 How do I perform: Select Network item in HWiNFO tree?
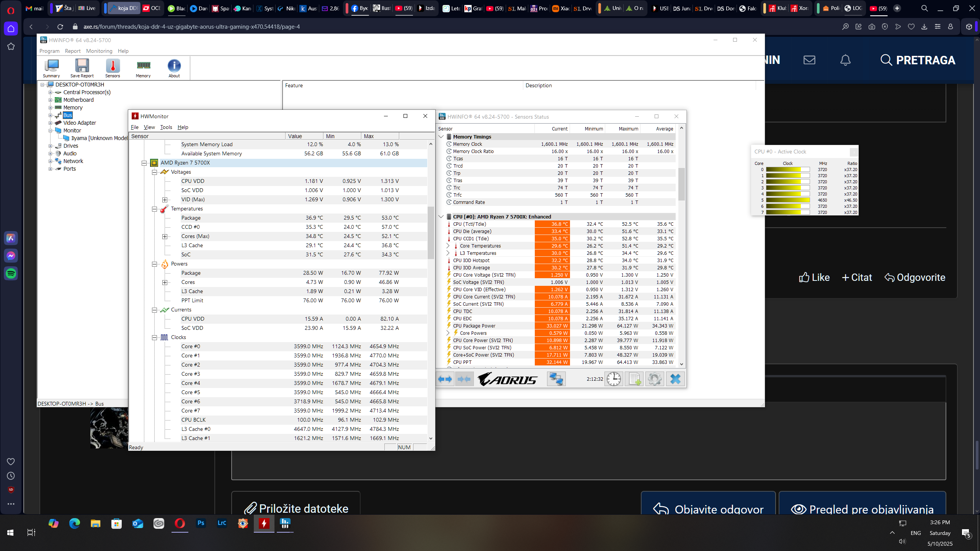(73, 161)
